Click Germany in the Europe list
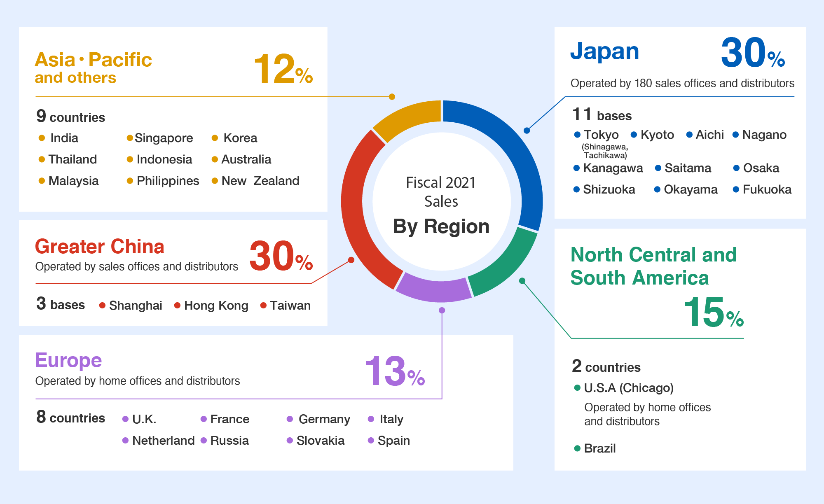The width and height of the screenshot is (824, 504). [324, 419]
